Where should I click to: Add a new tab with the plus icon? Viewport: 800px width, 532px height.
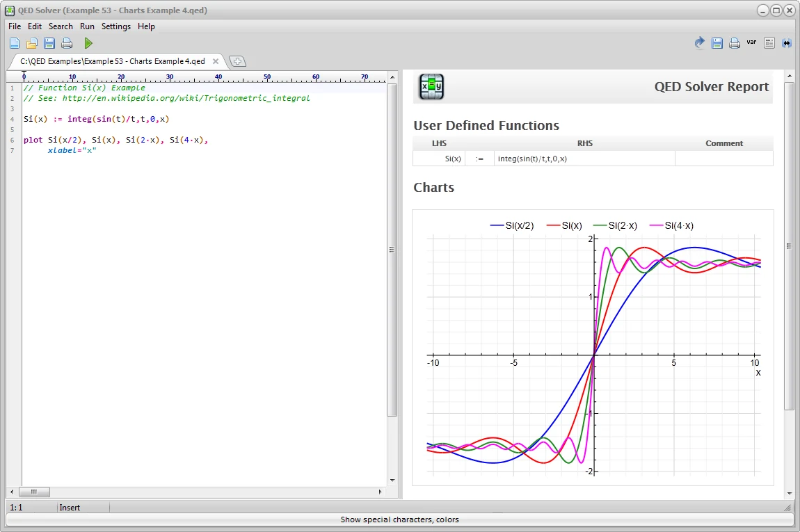click(238, 61)
